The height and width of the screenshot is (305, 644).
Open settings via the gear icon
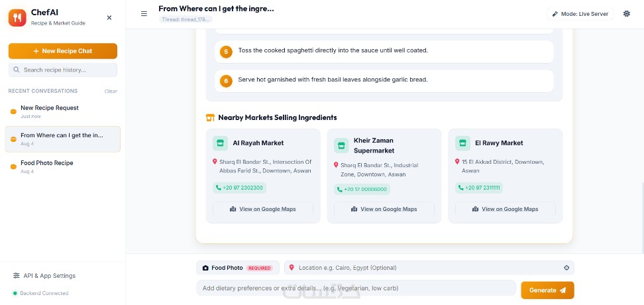(x=626, y=14)
